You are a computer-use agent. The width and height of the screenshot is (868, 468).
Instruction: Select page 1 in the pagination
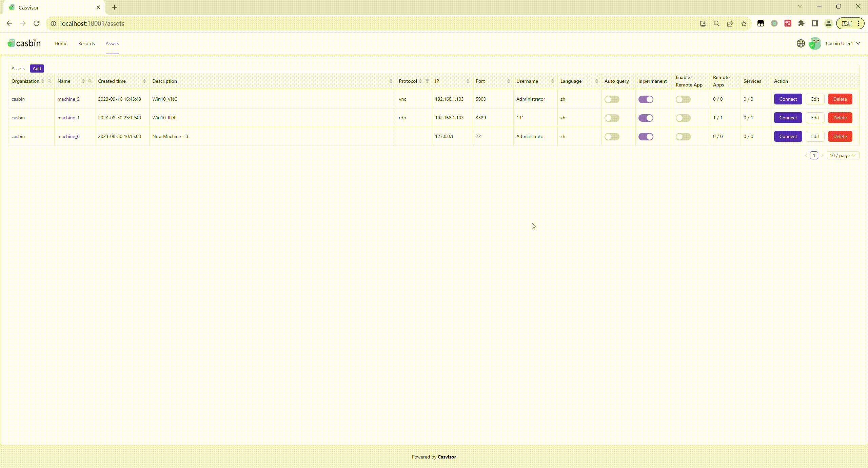tap(814, 155)
